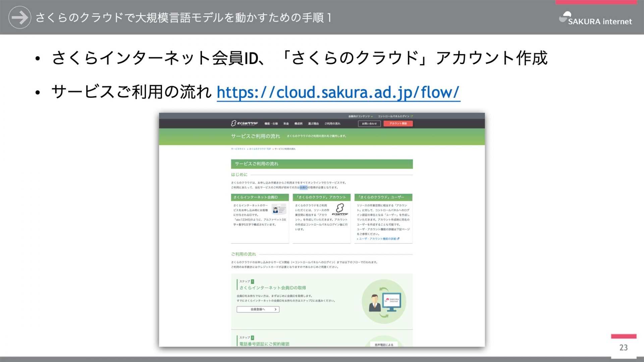Select ご利用の流れ in the navbar

(332, 124)
